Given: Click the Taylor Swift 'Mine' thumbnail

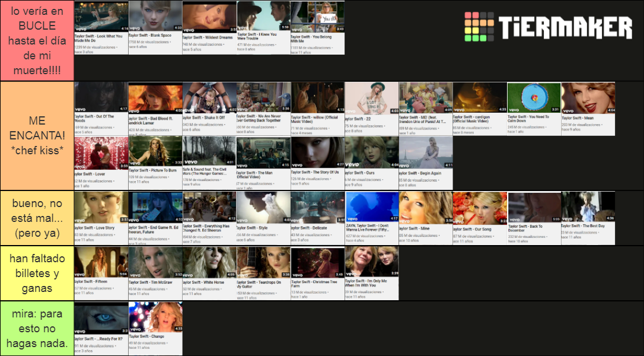Looking at the screenshot, I should pyautogui.click(x=426, y=218).
